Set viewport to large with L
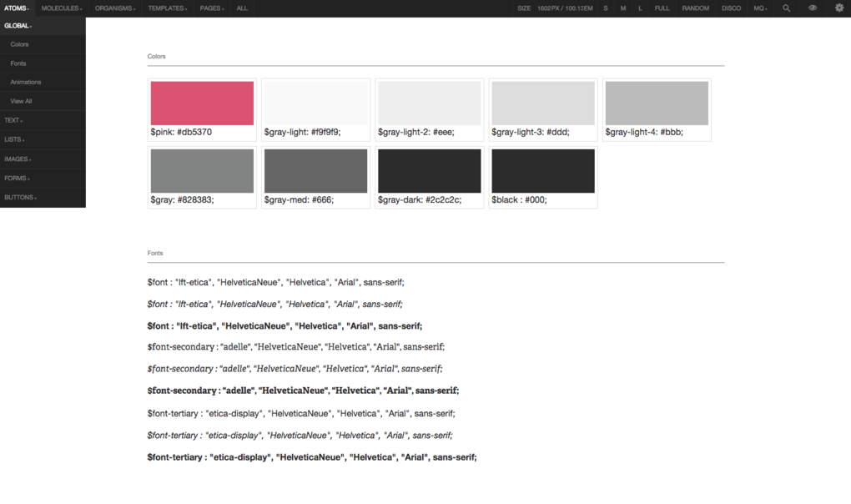The height and width of the screenshot is (504, 851). (640, 8)
